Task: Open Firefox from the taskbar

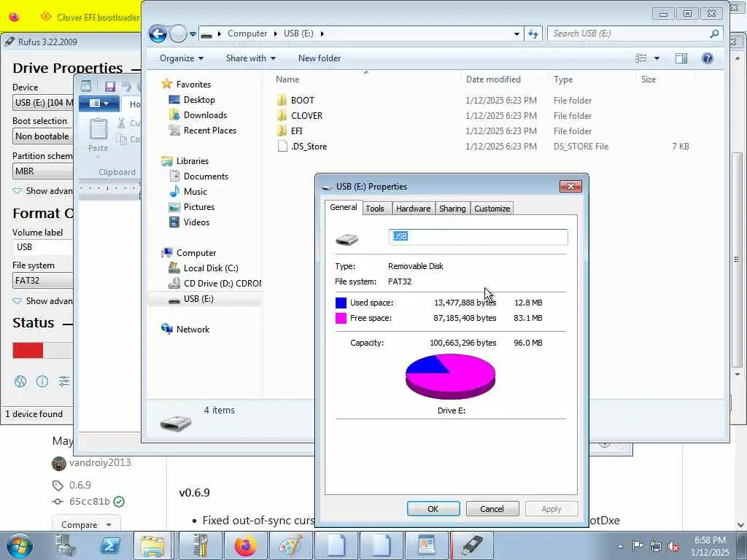Action: [x=245, y=545]
